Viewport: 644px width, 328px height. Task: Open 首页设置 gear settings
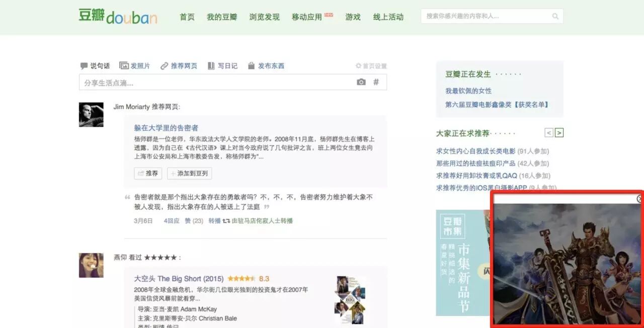pos(371,66)
